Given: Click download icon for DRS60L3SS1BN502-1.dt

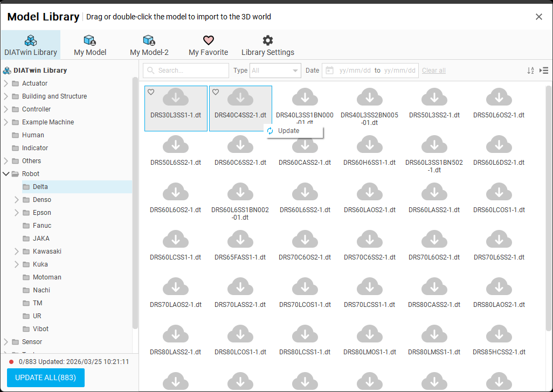Looking at the screenshot, I should click(434, 144).
